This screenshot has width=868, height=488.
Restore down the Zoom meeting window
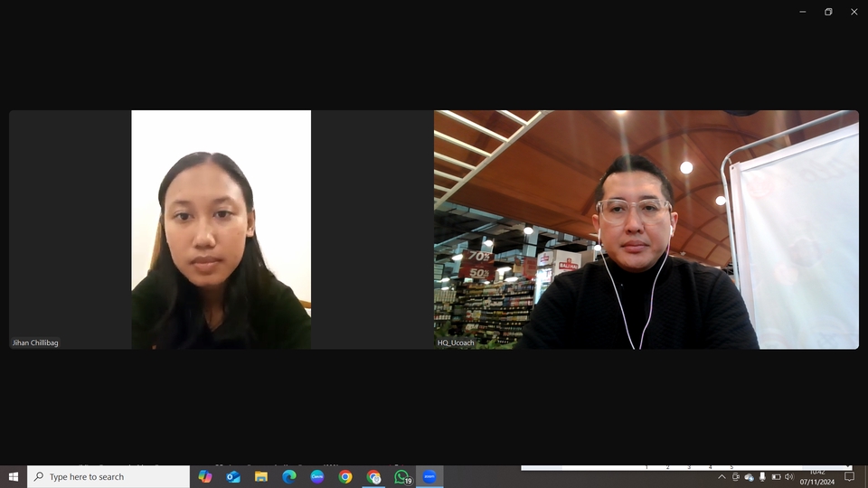click(828, 12)
